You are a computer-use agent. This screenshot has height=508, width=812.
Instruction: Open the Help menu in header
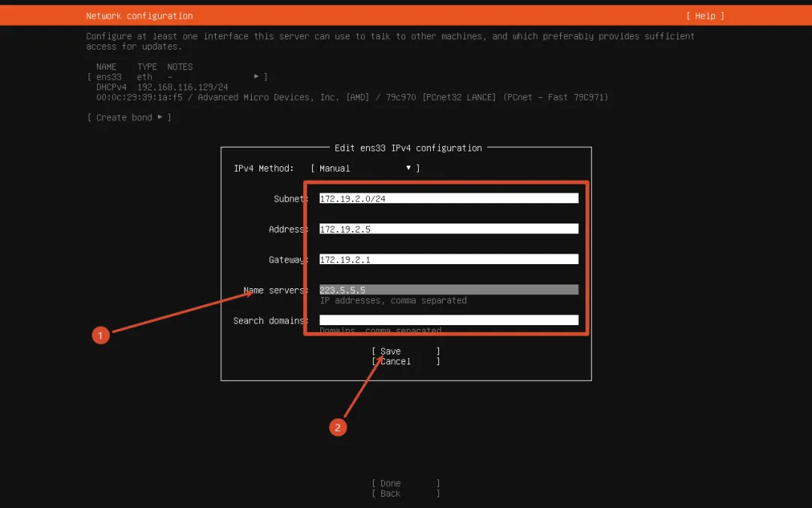click(x=704, y=16)
